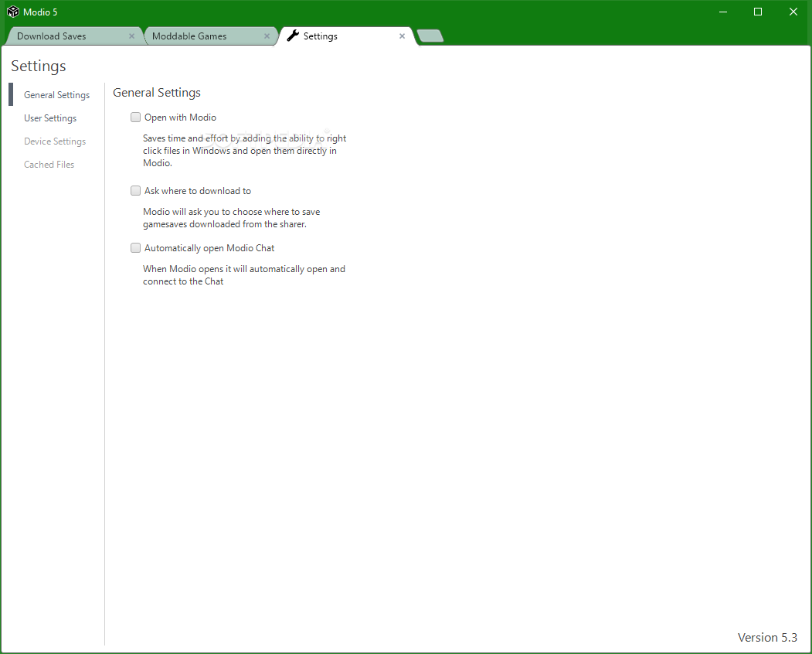Enable the Open with Modio checkbox
Screen dimensions: 812x654
pyautogui.click(x=136, y=118)
